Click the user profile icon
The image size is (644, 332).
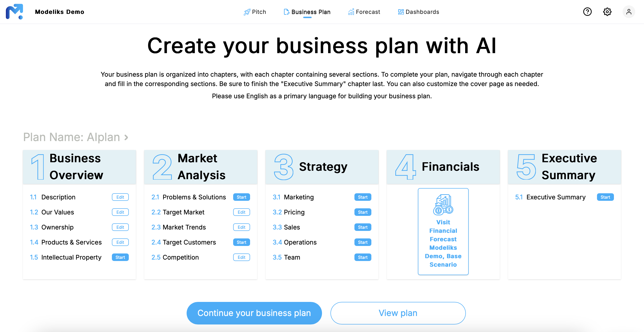click(x=628, y=12)
